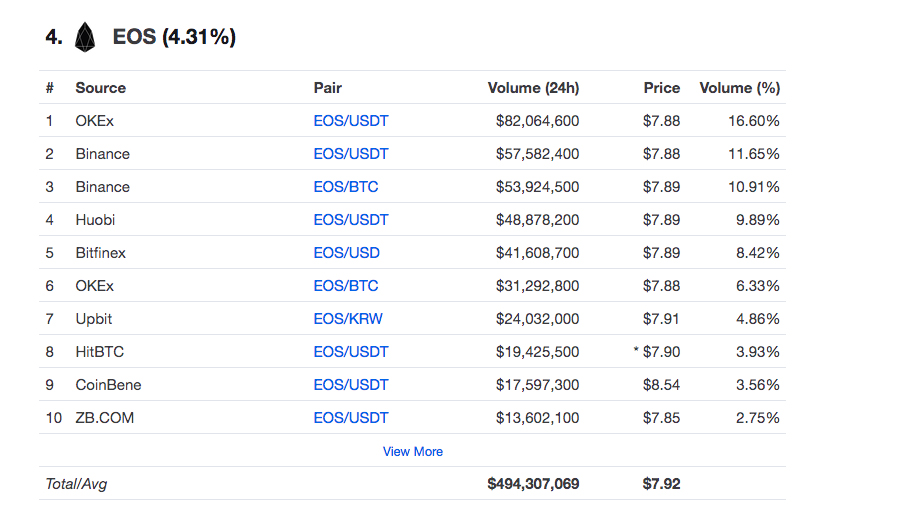
Task: Open HitBTC EOS/USDT pair link
Action: tap(351, 352)
